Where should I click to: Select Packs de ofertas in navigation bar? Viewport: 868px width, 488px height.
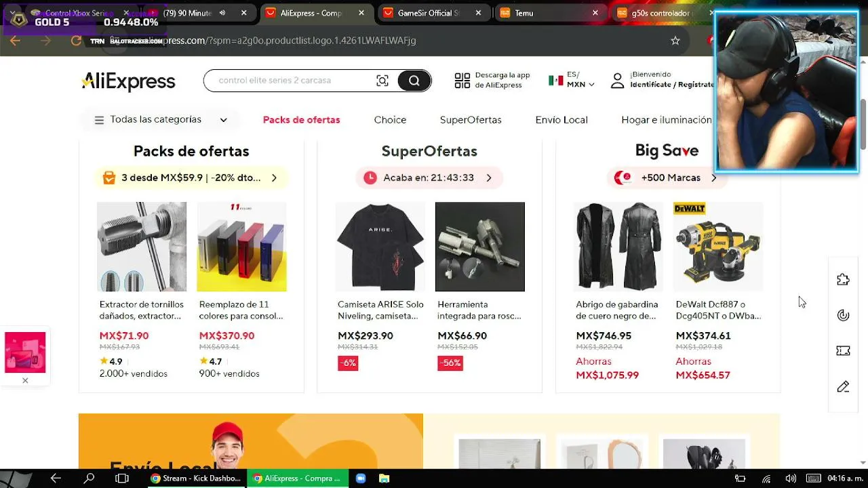tap(301, 120)
